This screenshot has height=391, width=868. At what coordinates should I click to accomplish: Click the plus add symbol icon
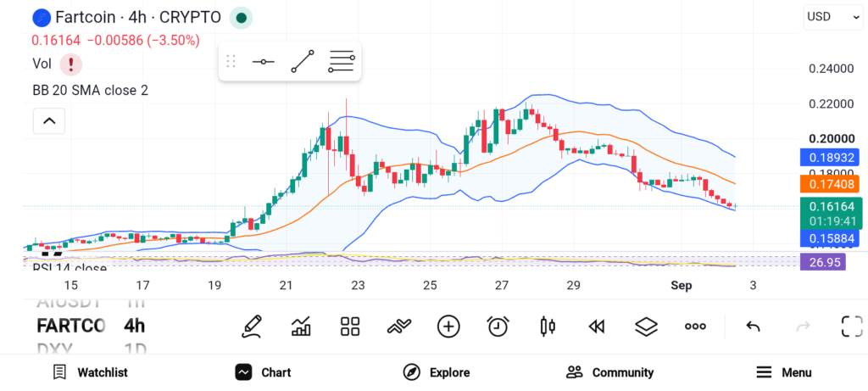[448, 327]
